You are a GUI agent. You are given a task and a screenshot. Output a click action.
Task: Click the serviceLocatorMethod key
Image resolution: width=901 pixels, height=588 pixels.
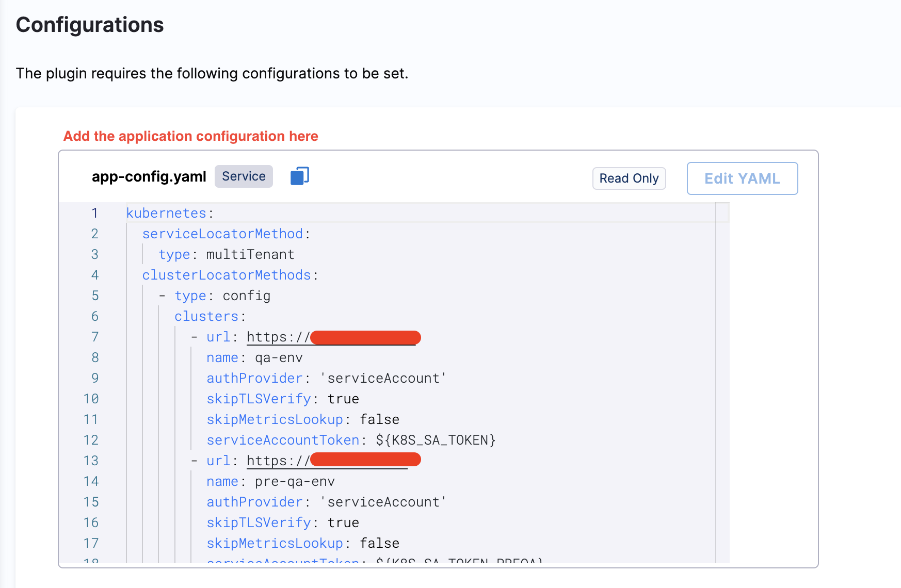(222, 234)
